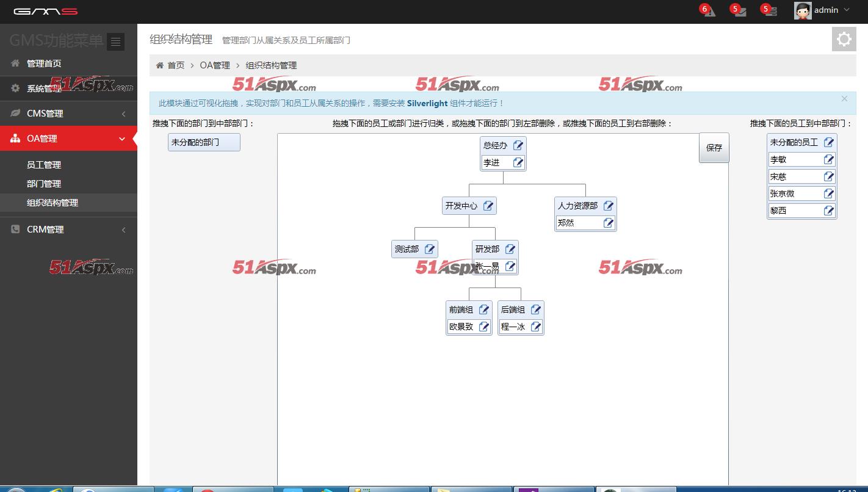Click 组织结构管理 in the breadcrumb
The height and width of the screenshot is (492, 868).
(x=271, y=65)
